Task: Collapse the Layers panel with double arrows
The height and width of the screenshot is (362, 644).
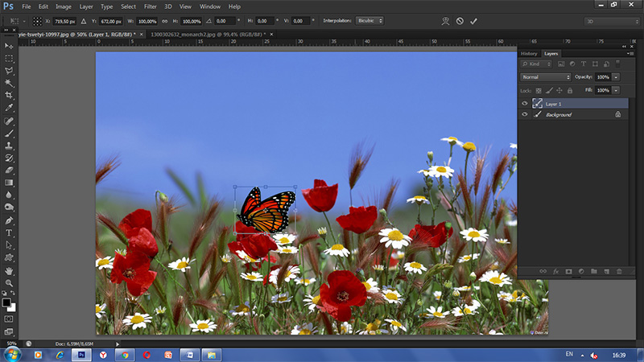Action: pyautogui.click(x=625, y=47)
